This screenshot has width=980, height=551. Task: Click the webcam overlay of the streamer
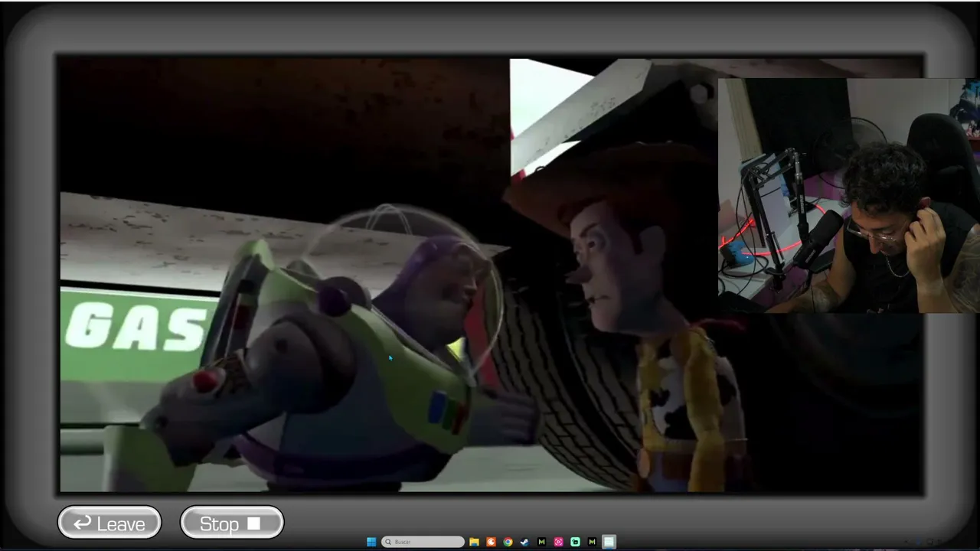[849, 196]
